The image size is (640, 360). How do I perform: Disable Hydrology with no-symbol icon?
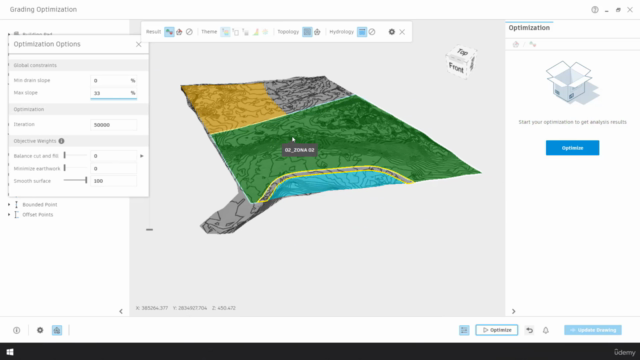[x=372, y=32]
